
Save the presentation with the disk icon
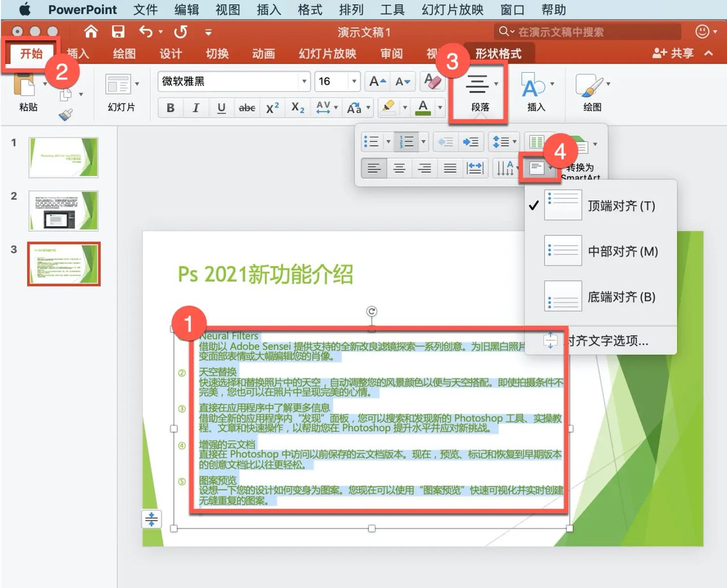pyautogui.click(x=118, y=32)
